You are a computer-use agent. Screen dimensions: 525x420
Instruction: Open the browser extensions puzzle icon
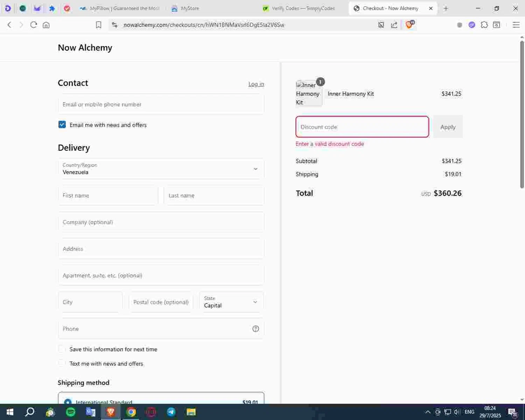[x=484, y=25]
